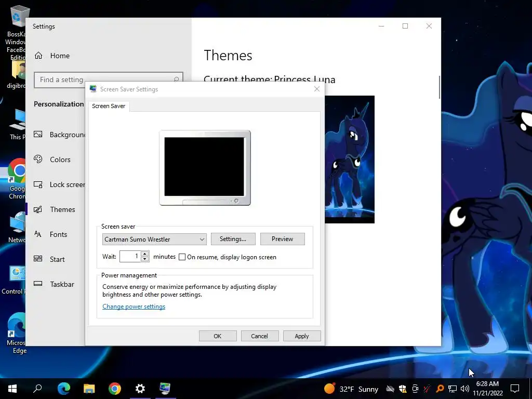Apply the screen saver changes

tap(302, 336)
